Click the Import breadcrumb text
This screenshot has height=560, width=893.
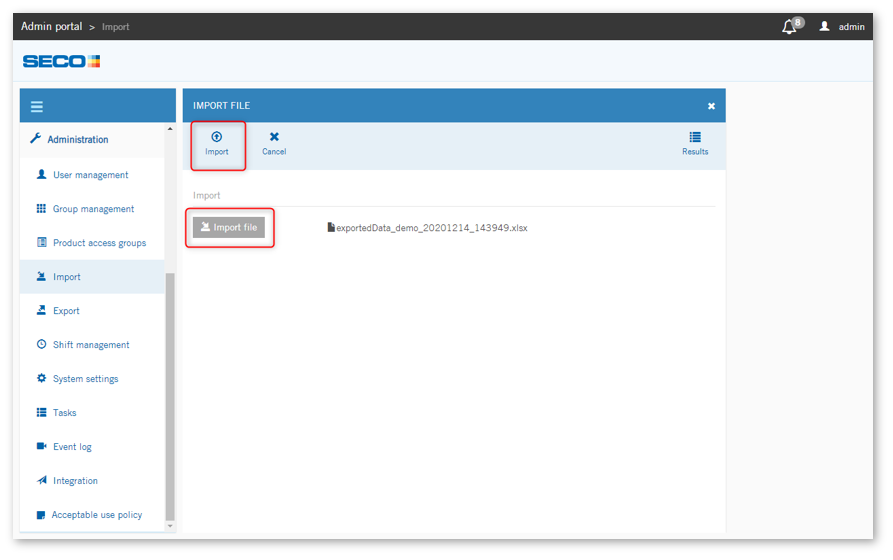click(x=116, y=27)
